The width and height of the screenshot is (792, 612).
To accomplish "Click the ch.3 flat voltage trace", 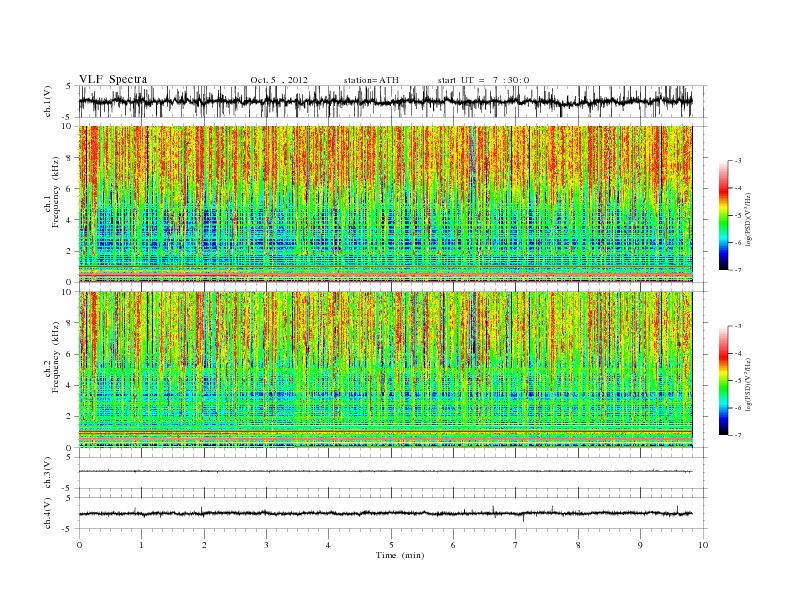I will (385, 471).
